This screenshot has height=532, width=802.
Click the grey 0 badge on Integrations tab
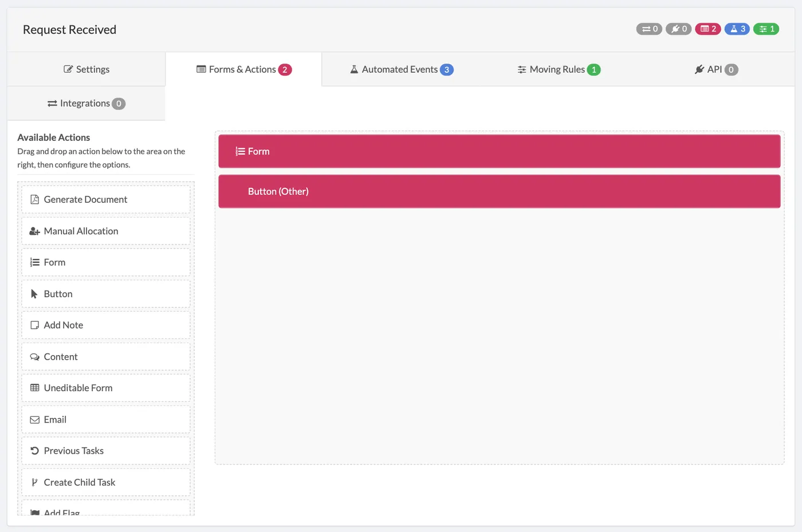(119, 104)
